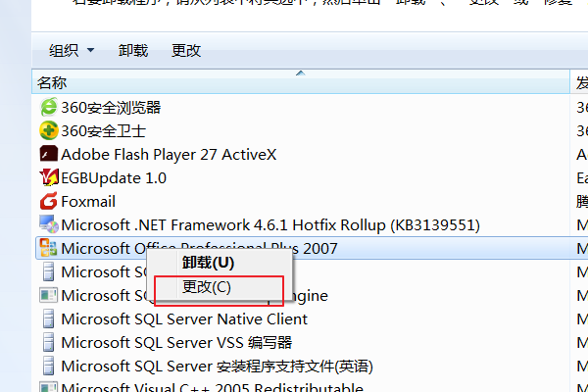Select Microsoft SQL Server Native Client

pos(184,319)
